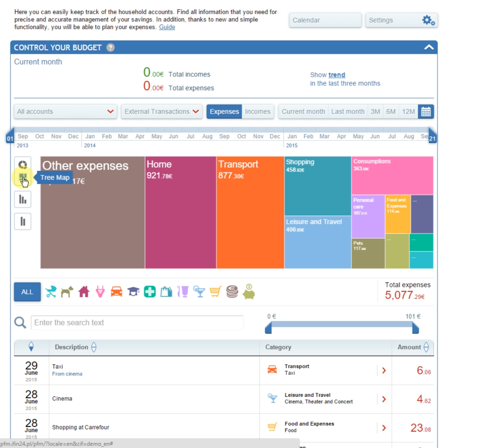Screen dimensions: 485x448
Task: Switch to the descending bar chart view
Action: [x=23, y=199]
